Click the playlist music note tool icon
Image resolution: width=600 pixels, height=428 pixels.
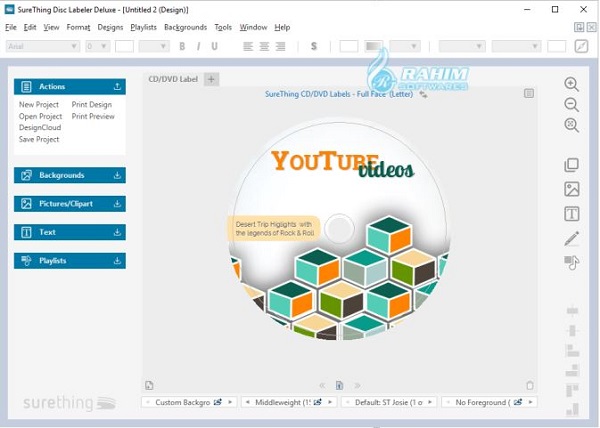572,262
